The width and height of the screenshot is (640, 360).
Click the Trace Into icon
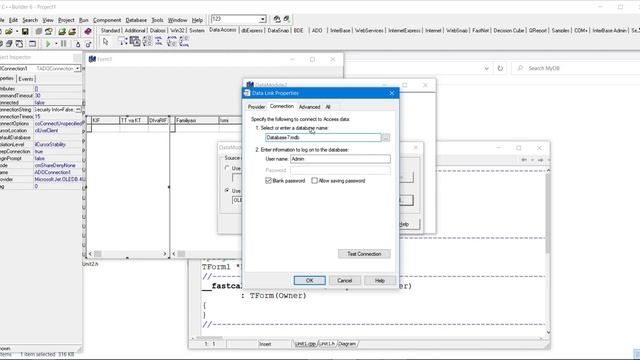tap(78, 44)
